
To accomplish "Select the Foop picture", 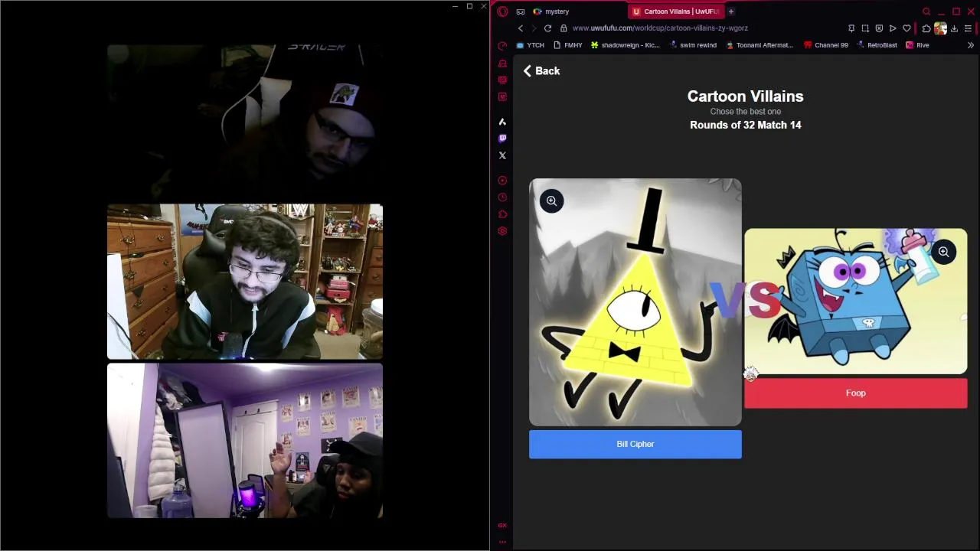I will [x=855, y=301].
